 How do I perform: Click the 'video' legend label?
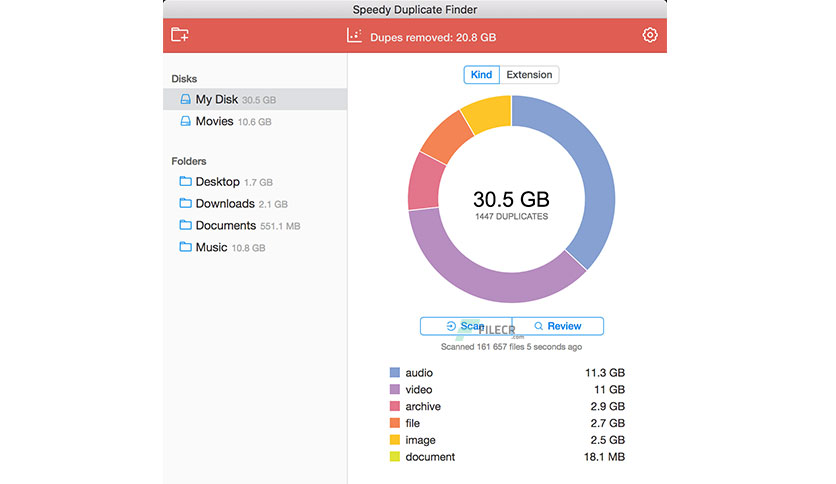419,390
